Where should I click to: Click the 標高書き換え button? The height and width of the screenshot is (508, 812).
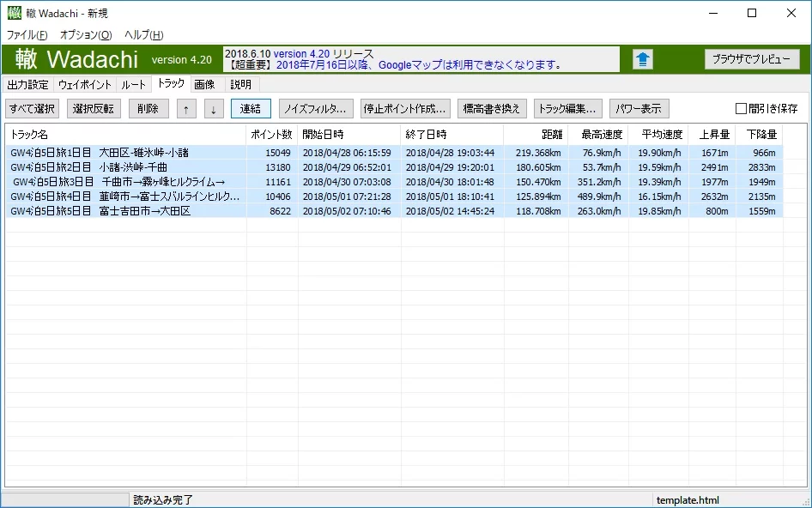coord(492,109)
